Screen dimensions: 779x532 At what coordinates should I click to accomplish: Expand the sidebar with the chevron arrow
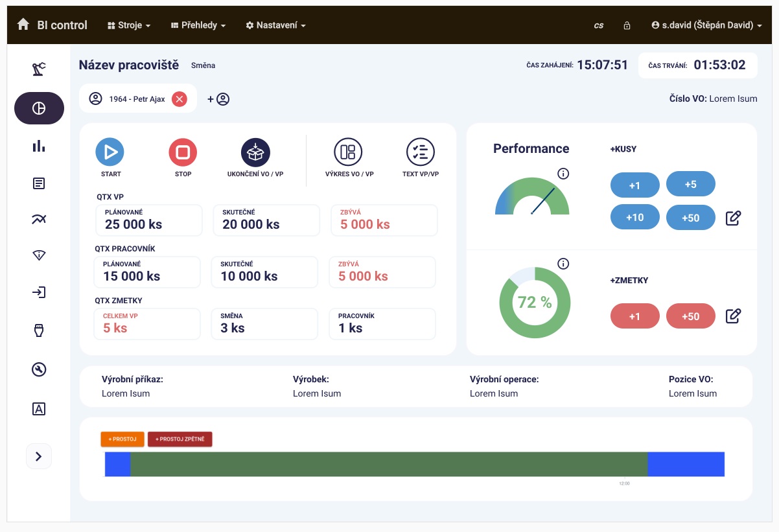(39, 456)
